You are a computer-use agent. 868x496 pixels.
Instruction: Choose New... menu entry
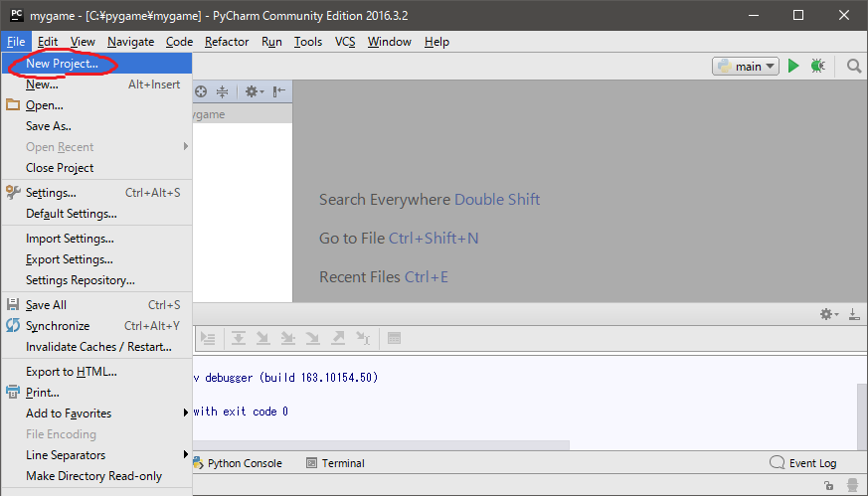pos(96,84)
